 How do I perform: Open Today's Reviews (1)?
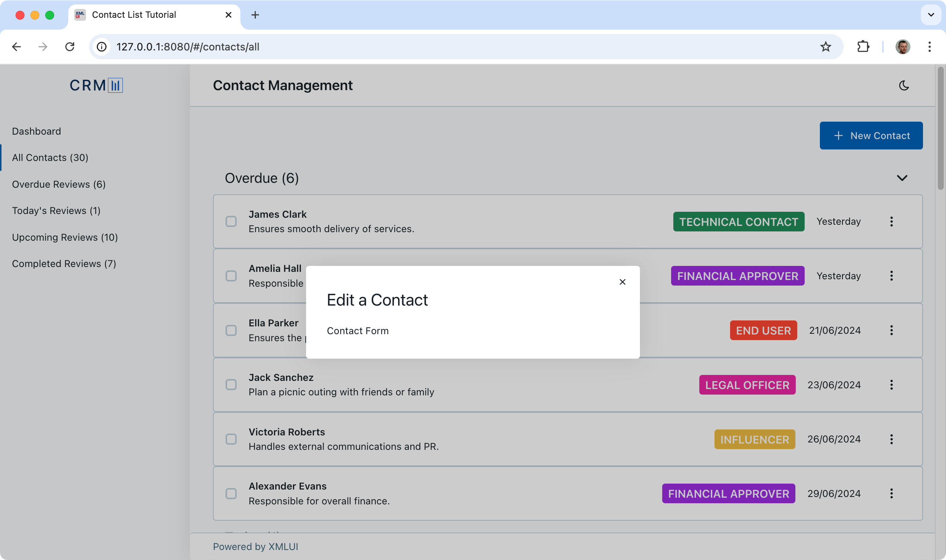(x=56, y=211)
